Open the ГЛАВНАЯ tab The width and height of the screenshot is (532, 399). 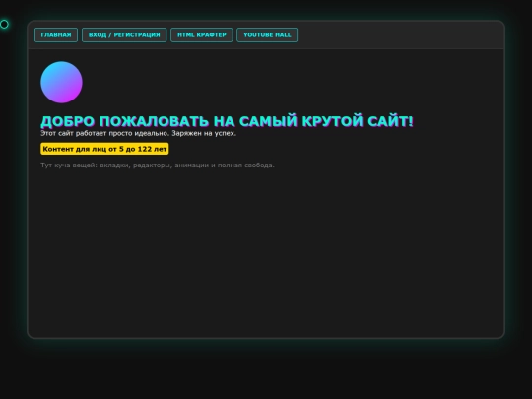(56, 34)
